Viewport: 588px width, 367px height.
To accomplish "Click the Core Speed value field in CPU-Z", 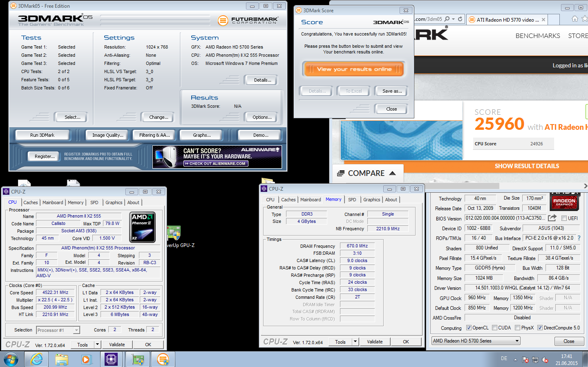I will pyautogui.click(x=56, y=292).
